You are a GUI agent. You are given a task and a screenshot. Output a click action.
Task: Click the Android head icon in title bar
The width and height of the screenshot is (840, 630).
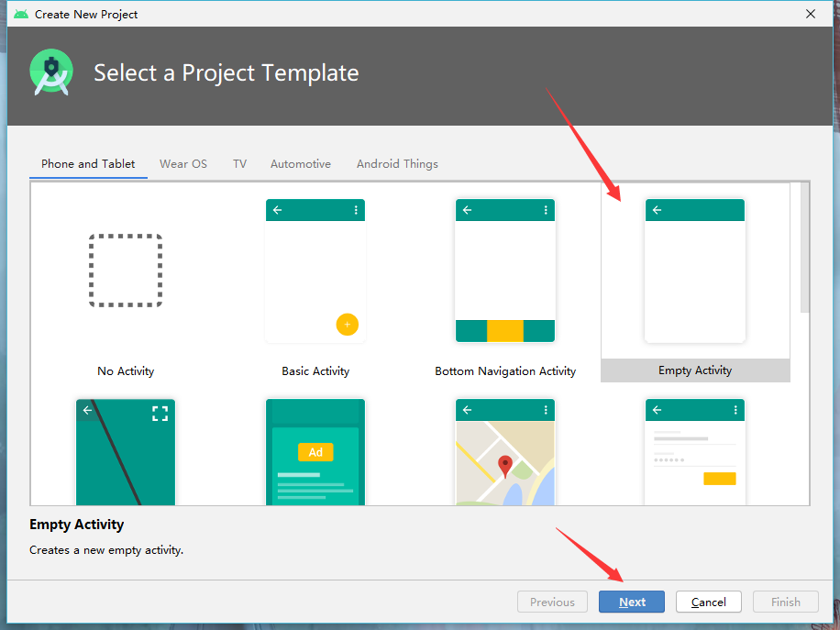21,14
